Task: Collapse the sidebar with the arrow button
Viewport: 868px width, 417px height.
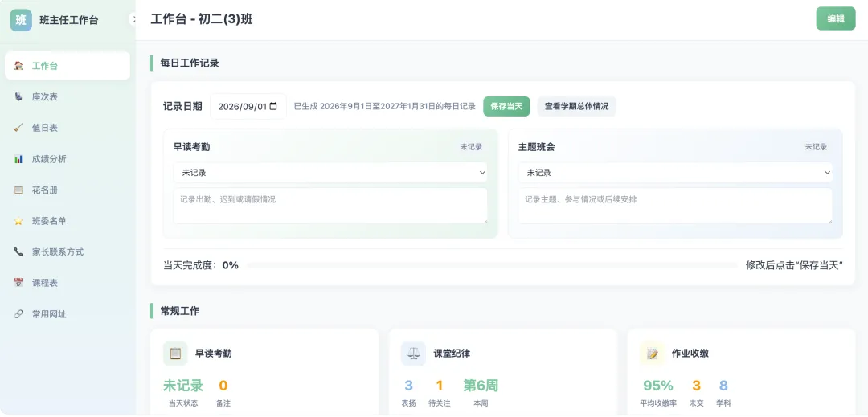Action: 133,19
